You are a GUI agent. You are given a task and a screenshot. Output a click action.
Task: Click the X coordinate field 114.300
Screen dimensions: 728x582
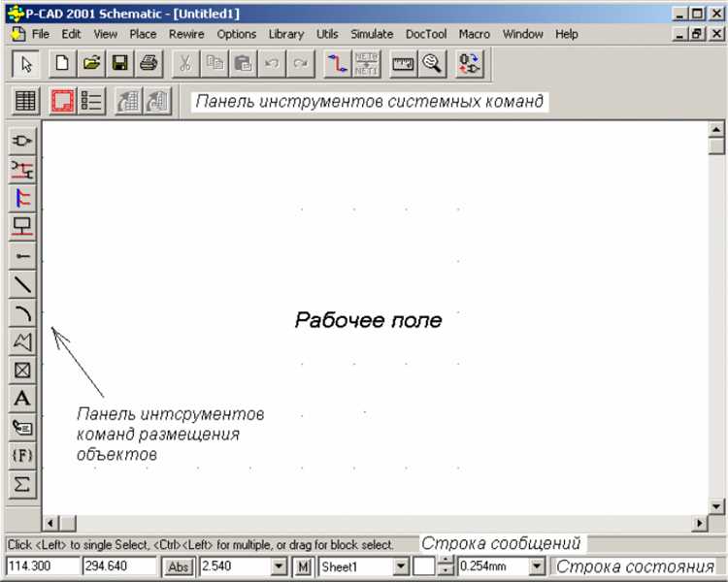(43, 566)
